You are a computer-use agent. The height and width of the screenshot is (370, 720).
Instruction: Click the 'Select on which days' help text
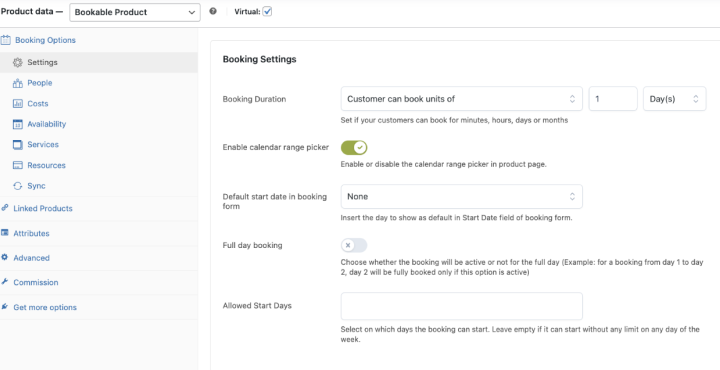click(520, 335)
